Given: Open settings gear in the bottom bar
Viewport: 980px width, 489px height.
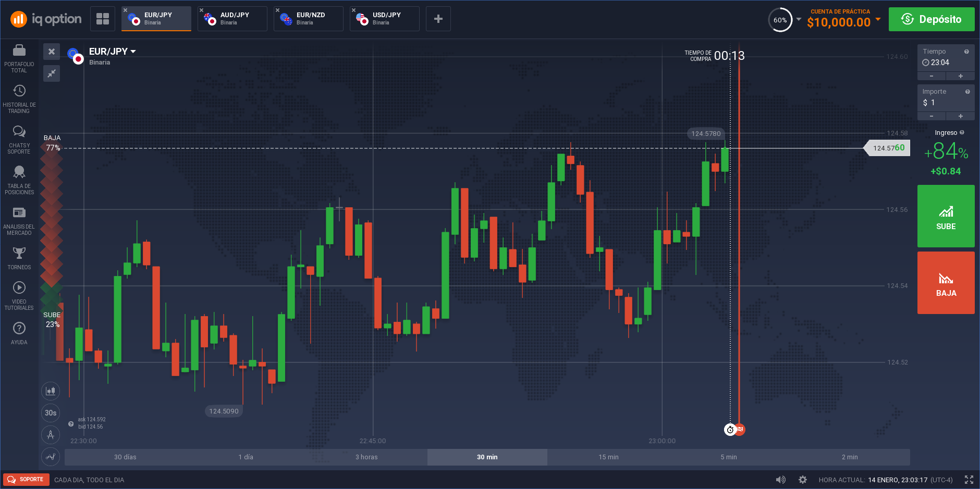Looking at the screenshot, I should [x=803, y=480].
